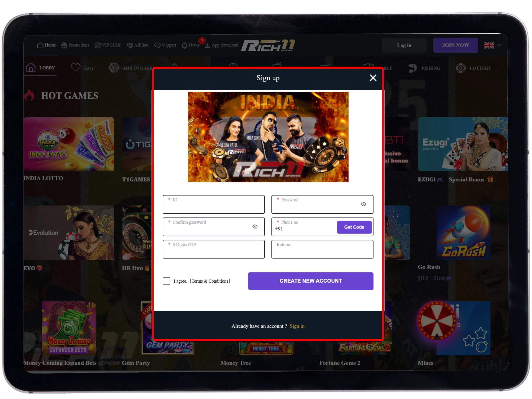This screenshot has height=399, width=532.
Task: Open the INDIA LOTTO game tile
Action: pos(69,144)
